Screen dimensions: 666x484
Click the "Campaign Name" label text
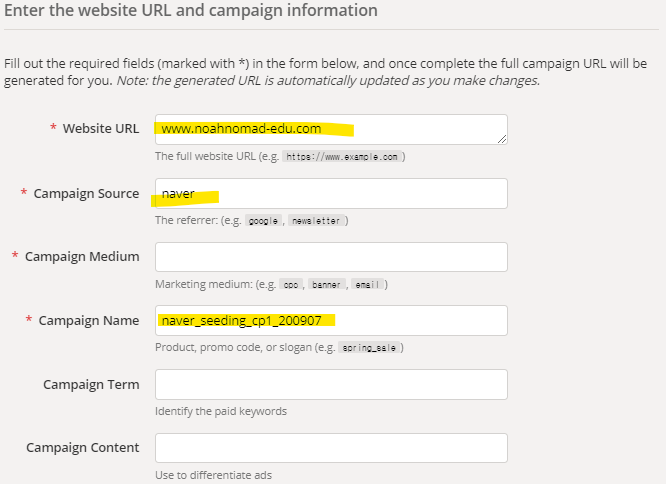pyautogui.click(x=89, y=320)
